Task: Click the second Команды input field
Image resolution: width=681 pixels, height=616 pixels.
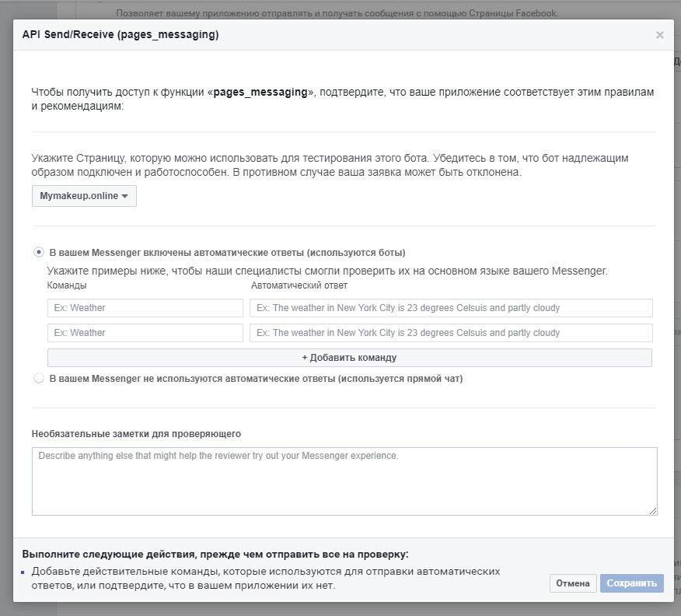Action: click(x=145, y=333)
